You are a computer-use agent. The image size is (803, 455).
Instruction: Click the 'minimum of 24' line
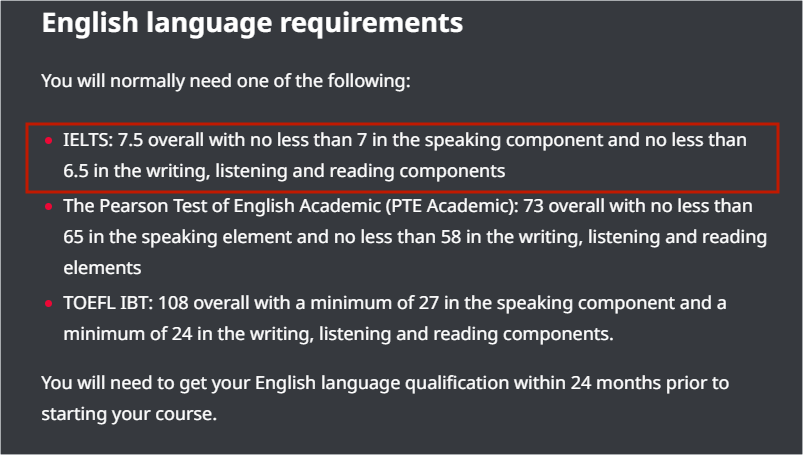pos(338,334)
